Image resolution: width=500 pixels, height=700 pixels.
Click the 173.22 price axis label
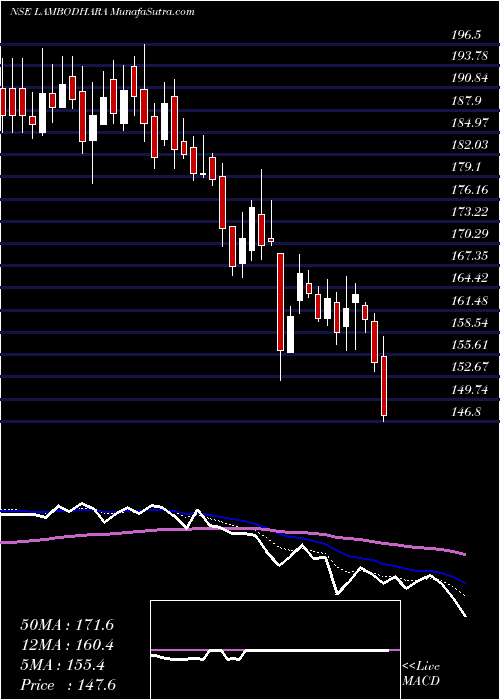pos(470,212)
